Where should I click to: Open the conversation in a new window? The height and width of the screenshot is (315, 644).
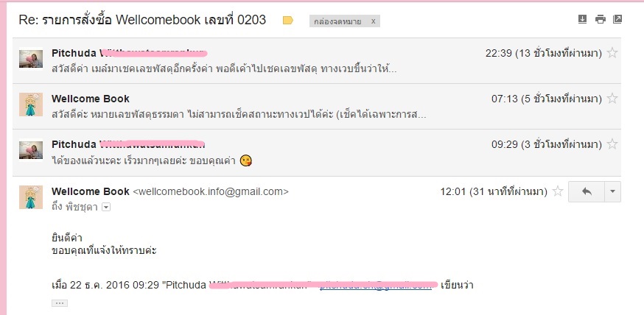617,19
